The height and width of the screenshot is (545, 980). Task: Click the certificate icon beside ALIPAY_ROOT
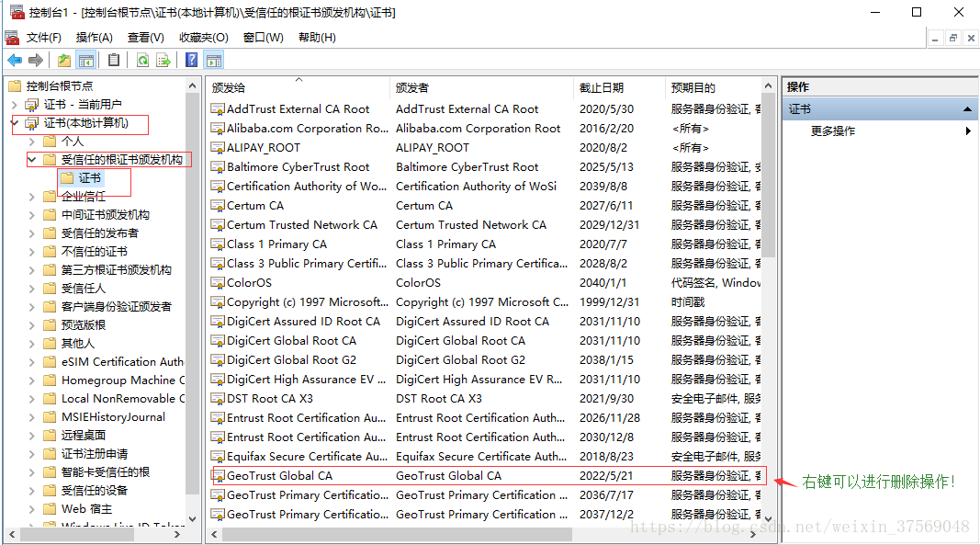click(218, 148)
